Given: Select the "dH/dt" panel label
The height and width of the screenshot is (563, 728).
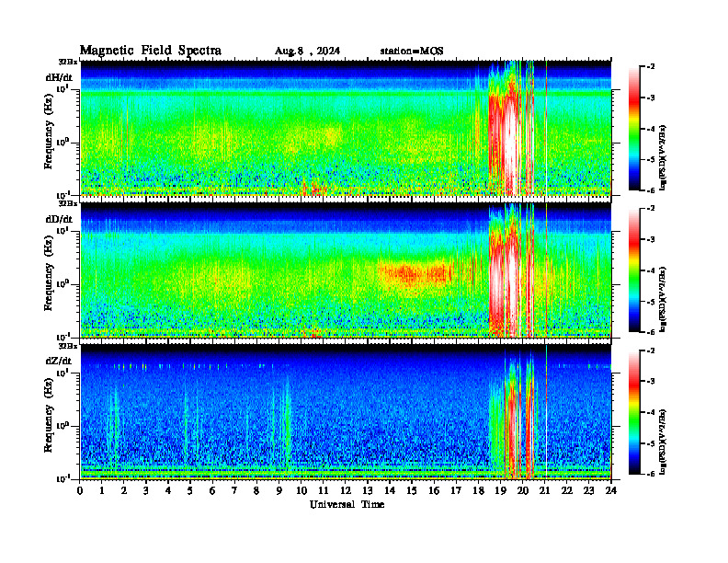Looking at the screenshot, I should click(59, 77).
